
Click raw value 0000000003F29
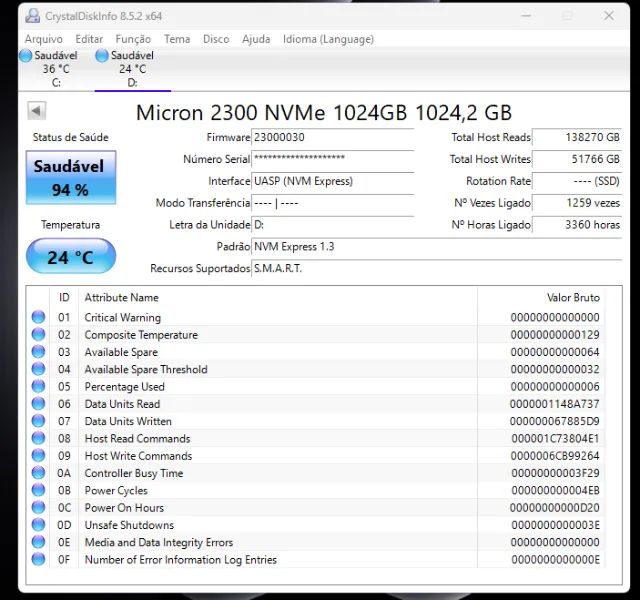click(555, 473)
